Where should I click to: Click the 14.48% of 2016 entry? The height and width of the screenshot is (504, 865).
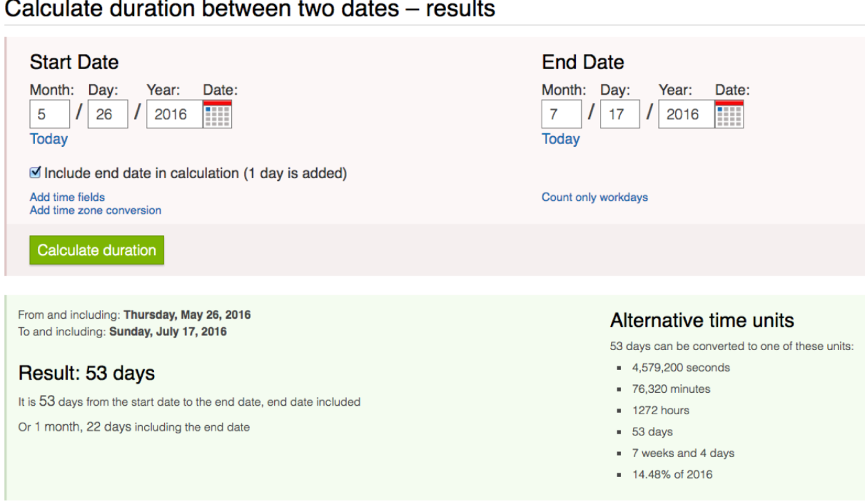point(672,474)
